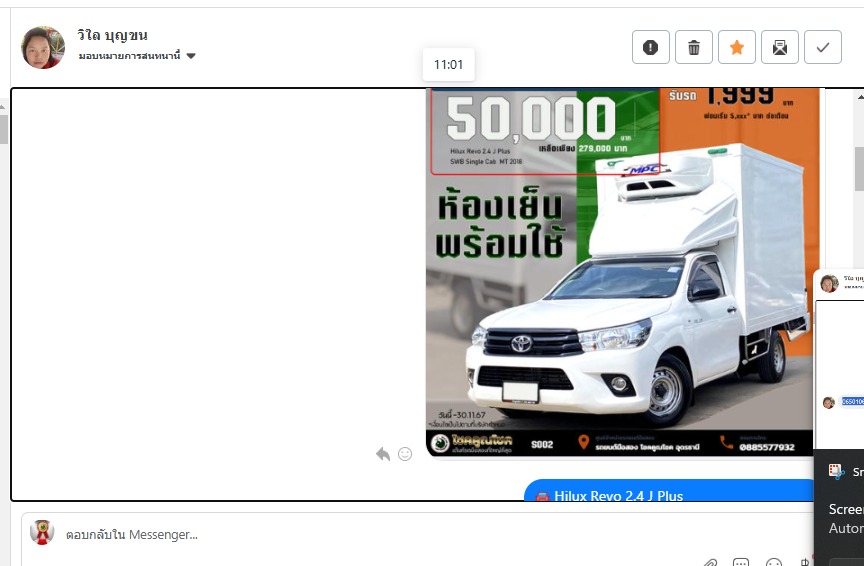Click the left panel scrollbar thumb

point(3,129)
